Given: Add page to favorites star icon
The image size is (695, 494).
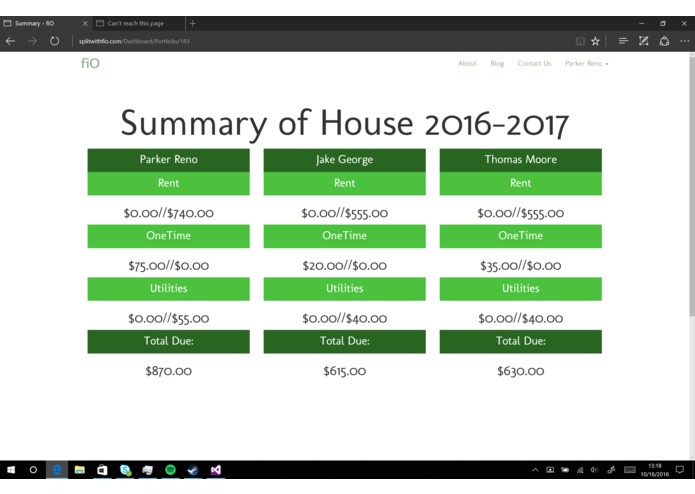Looking at the screenshot, I should (x=595, y=41).
